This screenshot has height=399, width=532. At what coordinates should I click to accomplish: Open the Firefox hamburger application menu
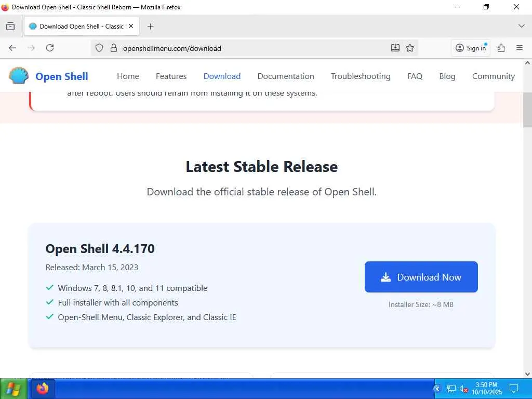pyautogui.click(x=520, y=48)
